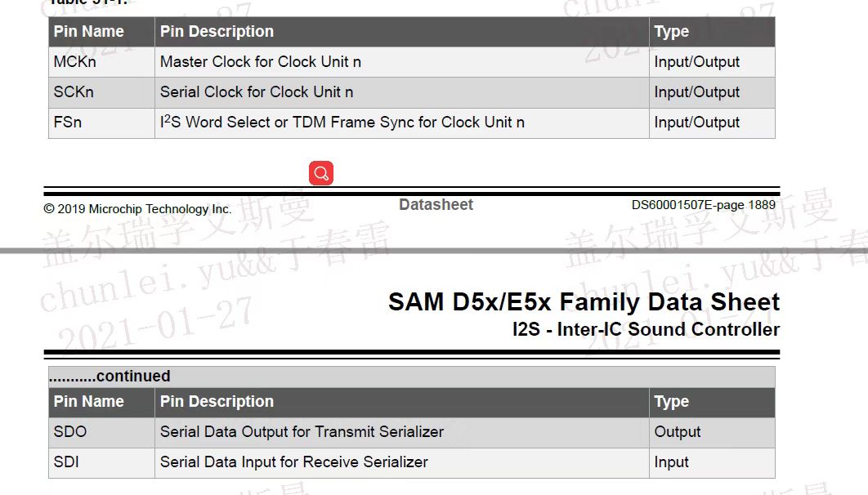Click the "continued" table caption

pos(110,377)
